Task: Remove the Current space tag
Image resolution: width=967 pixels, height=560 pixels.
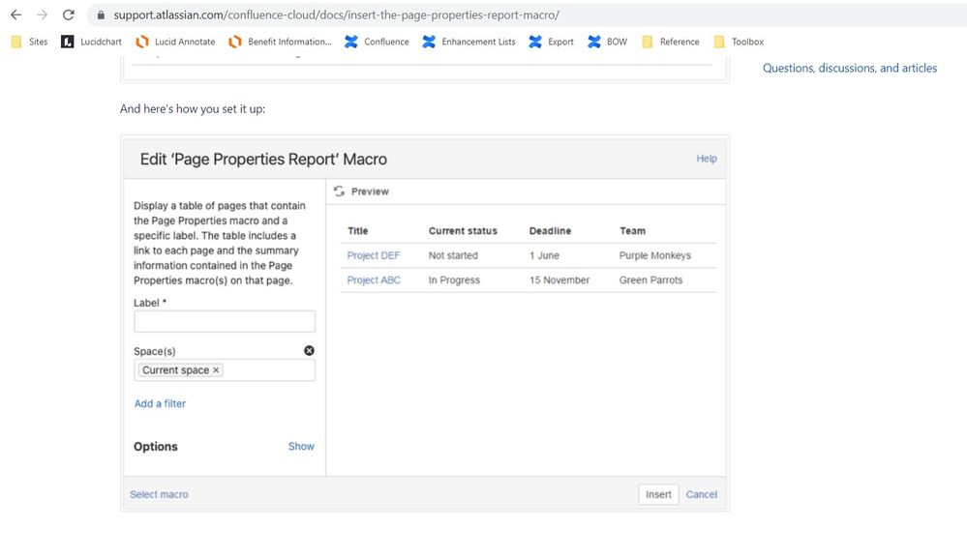Action: 216,370
